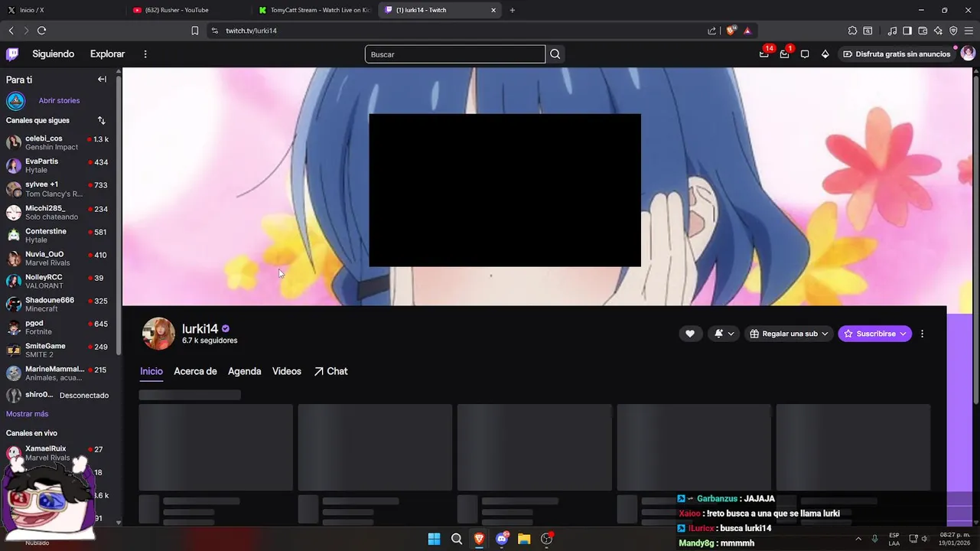Click the address bar URL twitch.tv/lurki14
Screen dimensions: 980x551
[x=251, y=31]
